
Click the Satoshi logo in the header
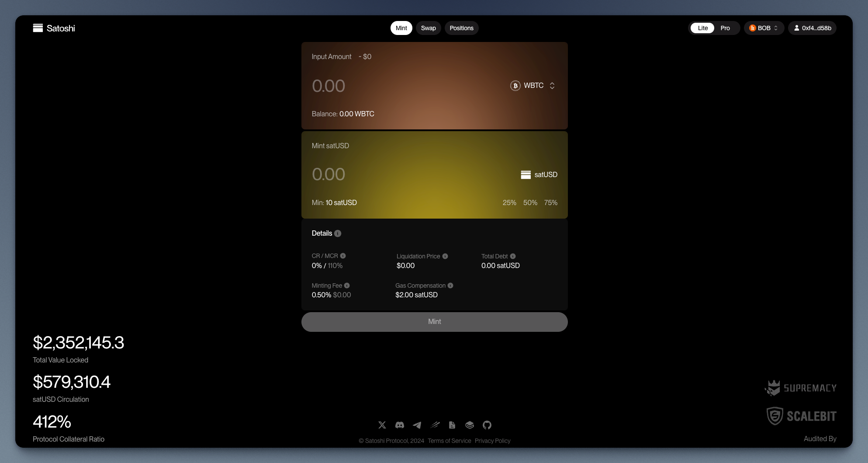pos(54,28)
